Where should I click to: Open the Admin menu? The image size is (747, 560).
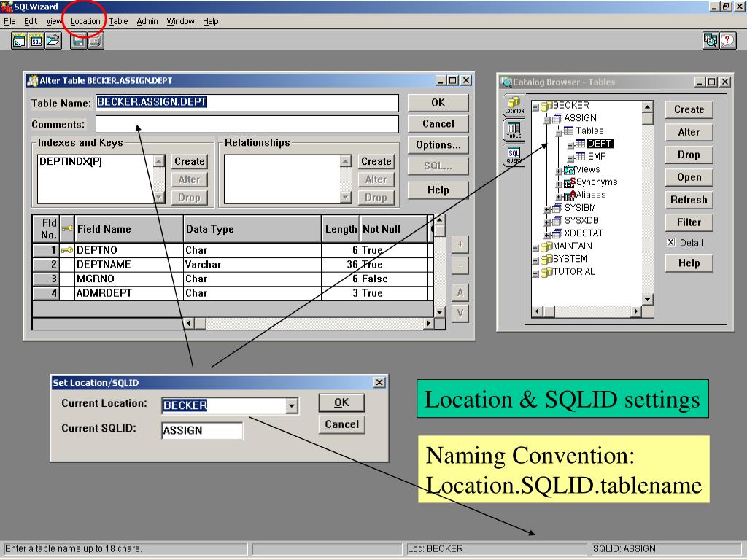[147, 21]
